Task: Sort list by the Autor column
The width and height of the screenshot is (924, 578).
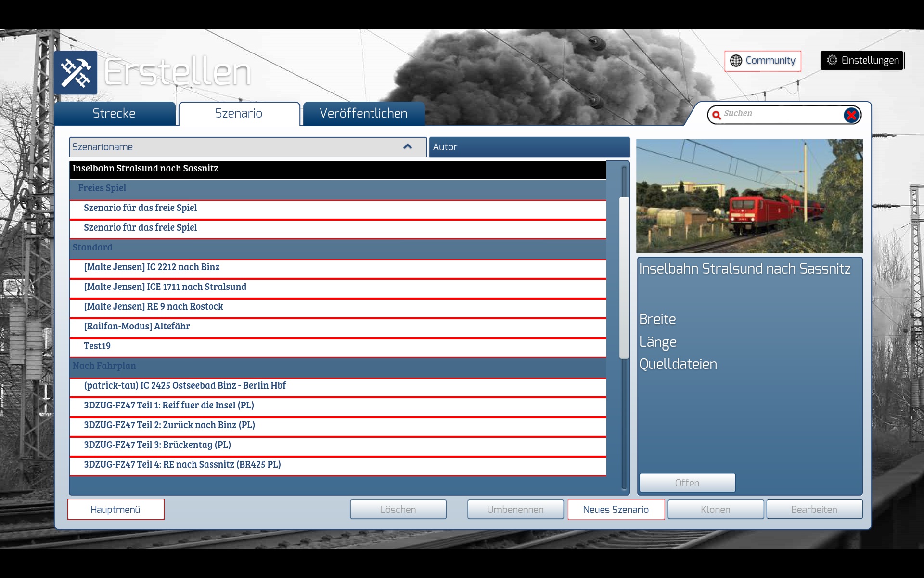Action: pos(528,147)
